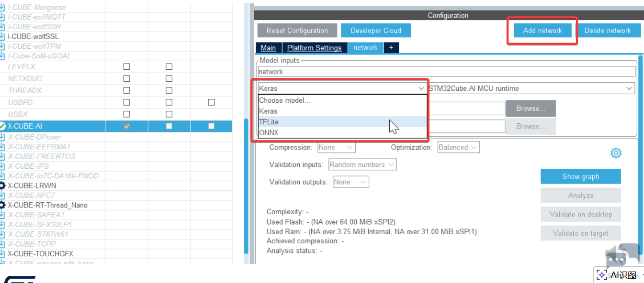Image resolution: width=644 pixels, height=283 pixels.
Task: Expand the Optimization Balanced dropdown
Action: click(458, 148)
